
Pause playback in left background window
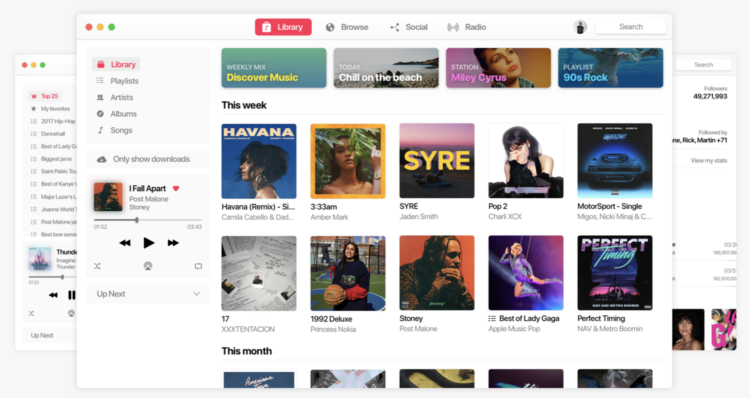72,295
